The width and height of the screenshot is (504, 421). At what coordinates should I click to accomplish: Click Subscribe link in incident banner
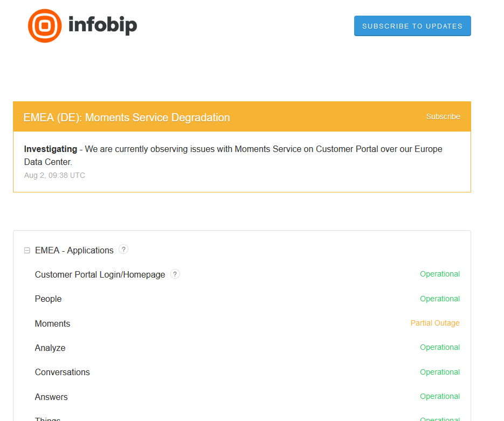point(443,116)
